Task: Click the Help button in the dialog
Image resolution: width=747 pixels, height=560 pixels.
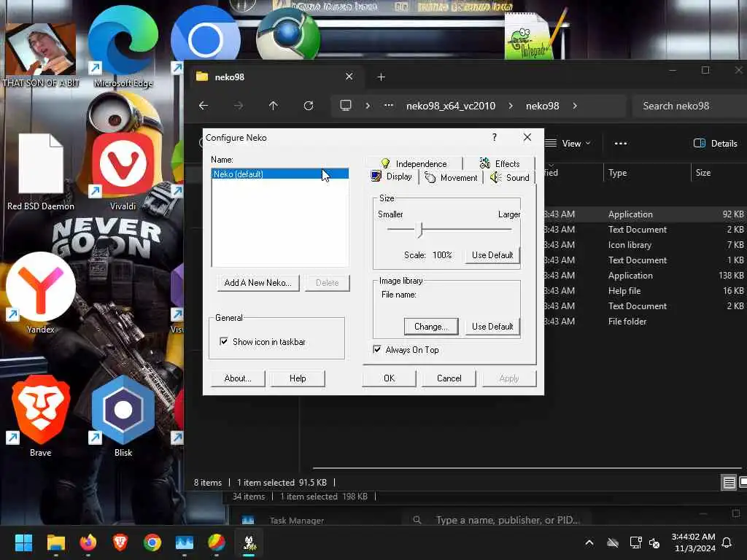Action: 298,378
